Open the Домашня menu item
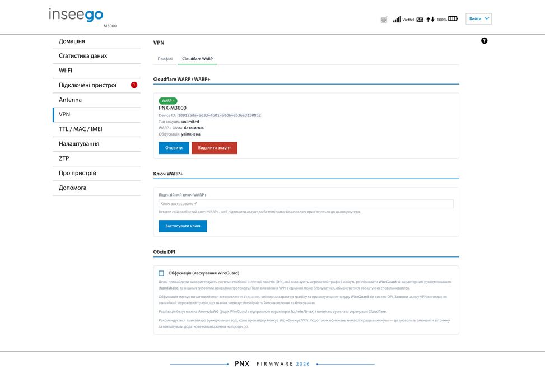 97,41
